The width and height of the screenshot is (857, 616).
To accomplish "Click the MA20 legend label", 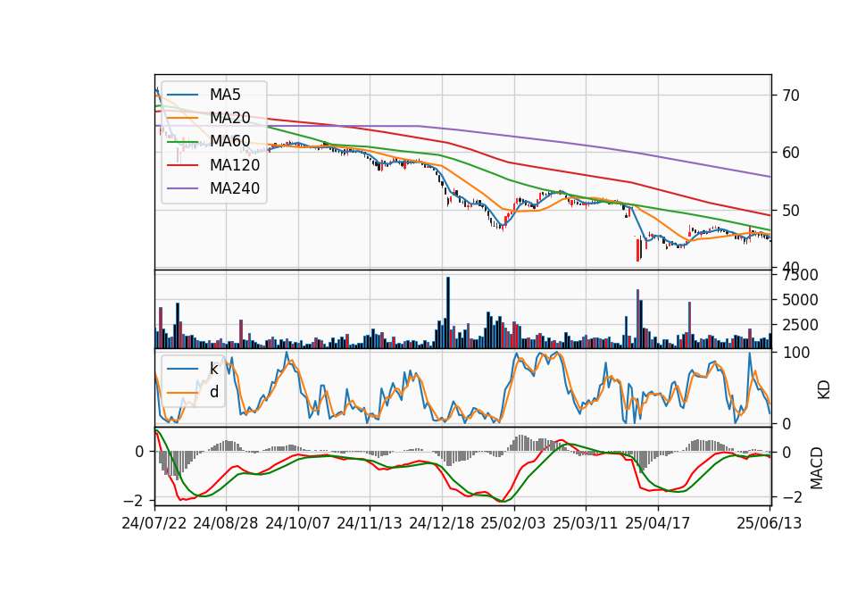I will click(229, 118).
